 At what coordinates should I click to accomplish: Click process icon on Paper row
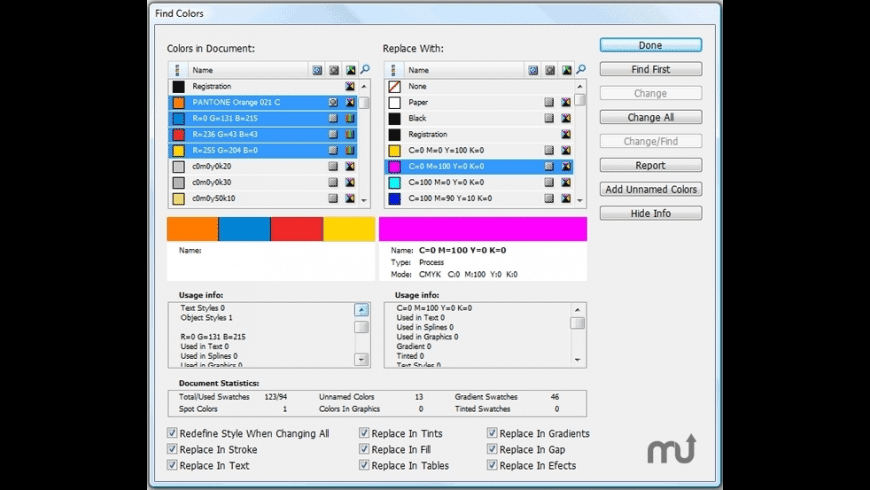[549, 102]
